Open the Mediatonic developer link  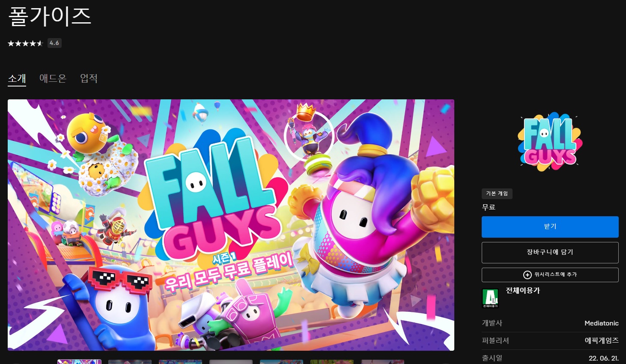(602, 323)
